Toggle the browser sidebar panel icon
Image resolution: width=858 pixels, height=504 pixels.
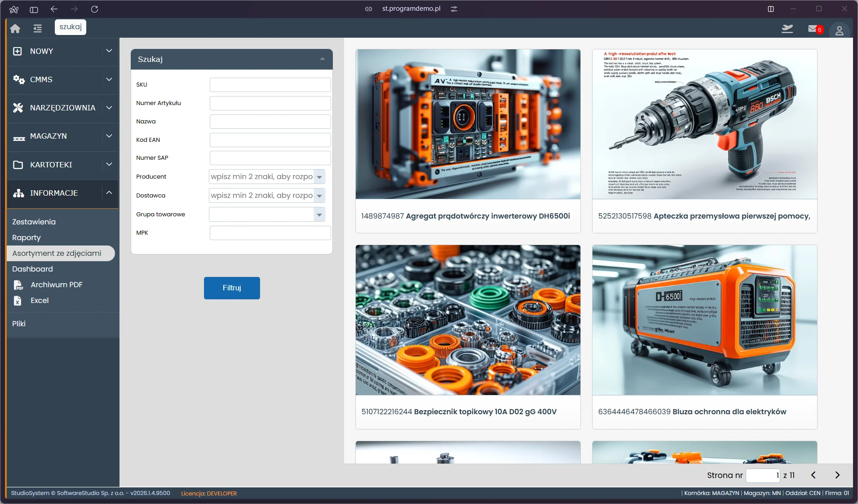click(34, 9)
